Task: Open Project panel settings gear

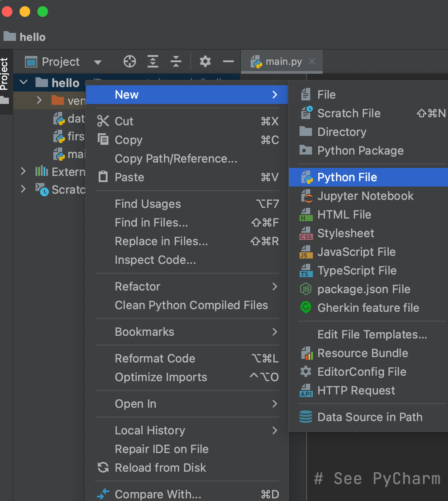Action: (205, 61)
